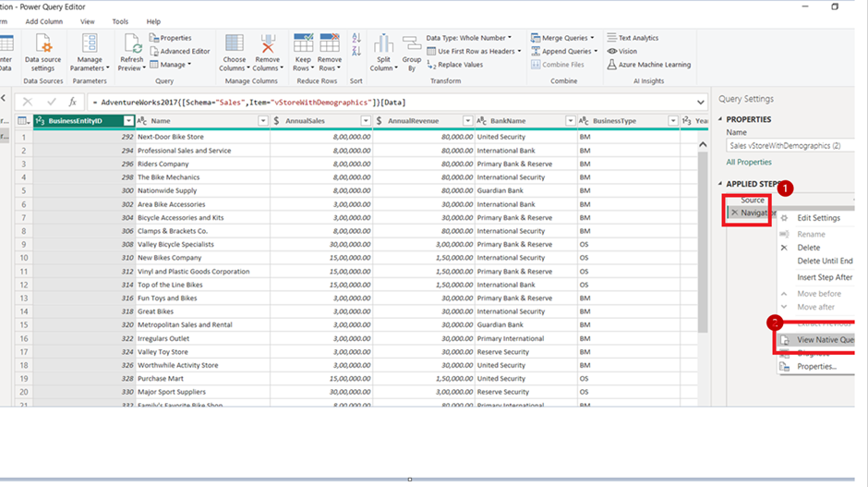The height and width of the screenshot is (487, 868).
Task: Open the Azure Machine Learning tool
Action: [648, 65]
